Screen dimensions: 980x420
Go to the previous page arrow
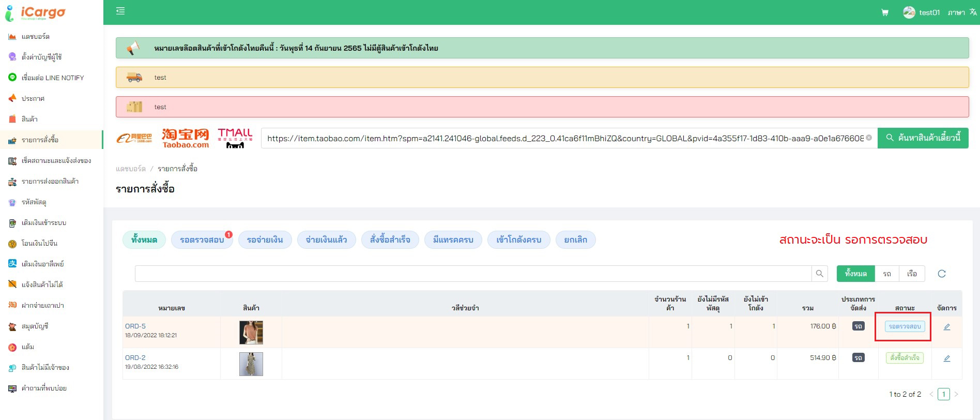tap(931, 394)
